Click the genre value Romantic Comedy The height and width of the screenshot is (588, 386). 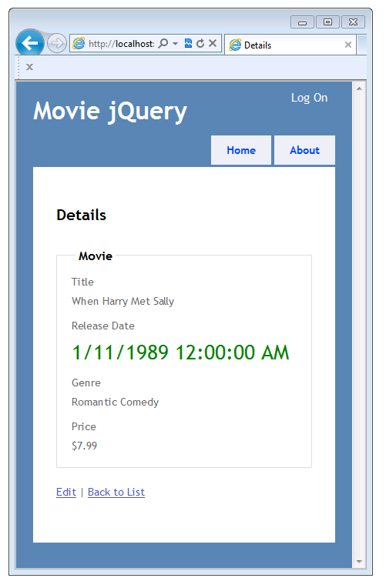(115, 403)
